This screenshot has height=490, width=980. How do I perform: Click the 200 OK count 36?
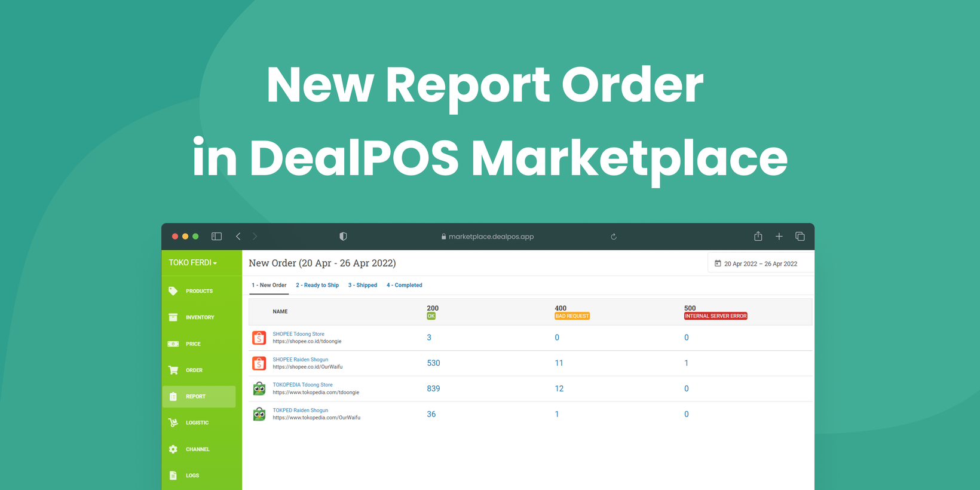pyautogui.click(x=431, y=414)
